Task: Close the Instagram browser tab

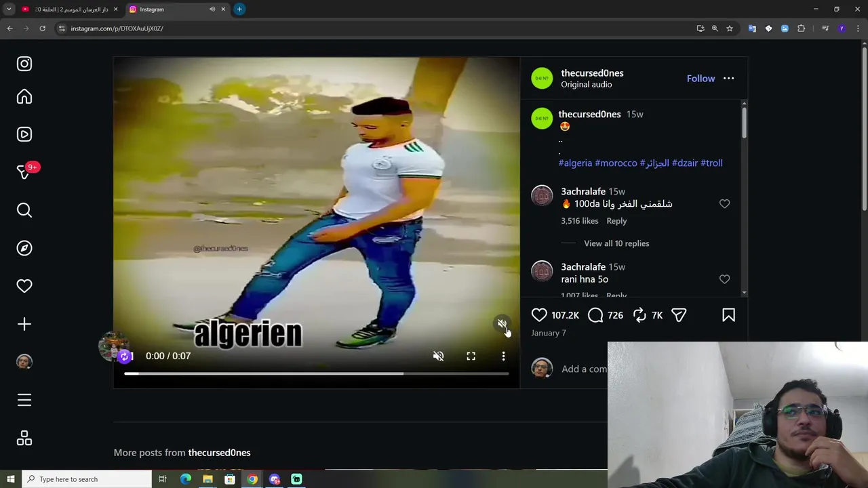Action: pyautogui.click(x=223, y=9)
